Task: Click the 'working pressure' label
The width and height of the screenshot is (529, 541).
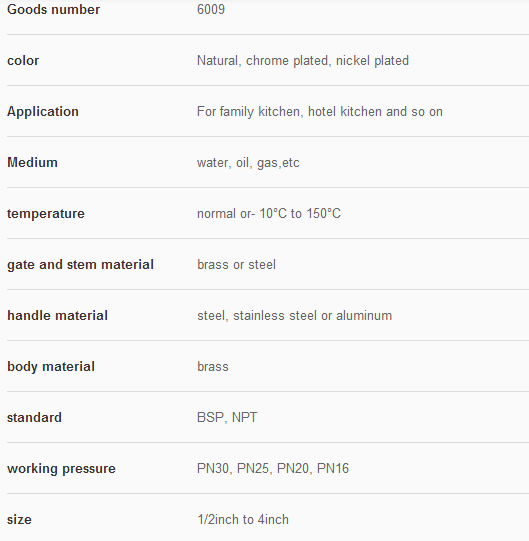Action: pyautogui.click(x=61, y=469)
